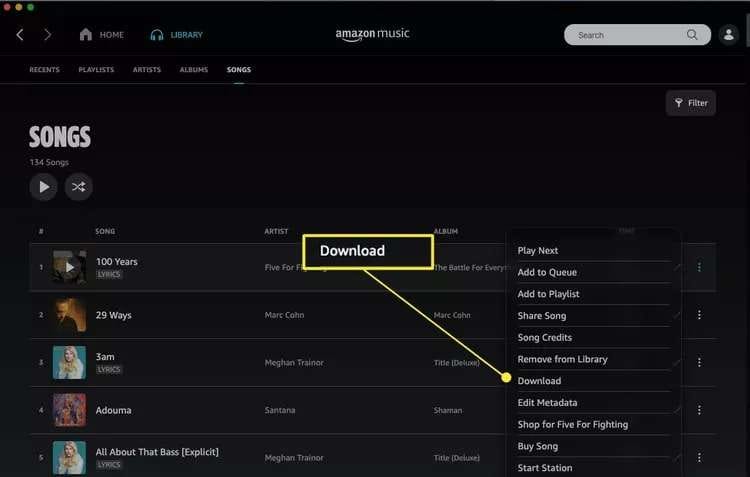The image size is (750, 477).
Task: Click the song title Adouma
Action: click(x=113, y=410)
